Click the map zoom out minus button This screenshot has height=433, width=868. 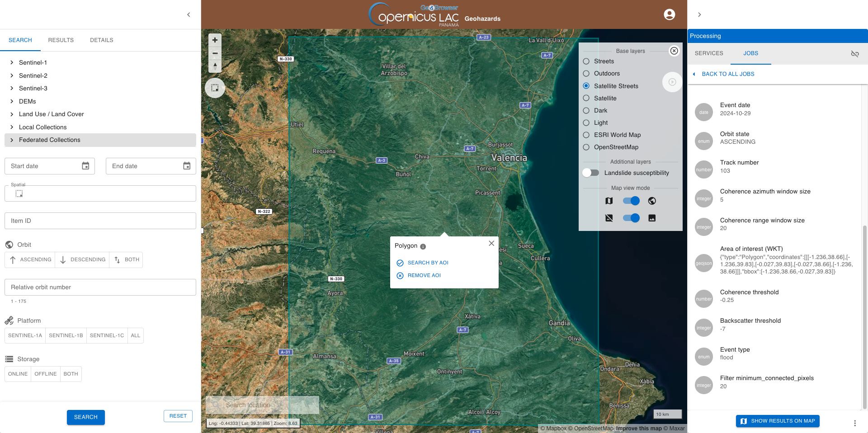pyautogui.click(x=215, y=53)
